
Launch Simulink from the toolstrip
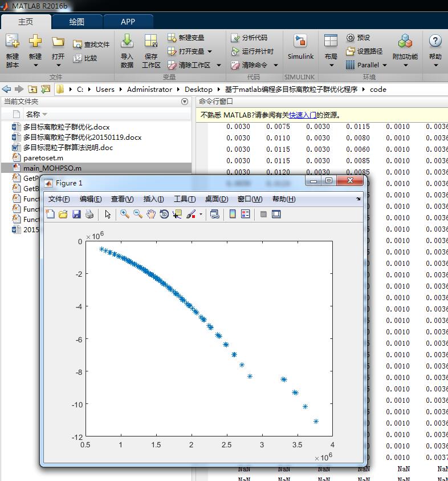point(300,47)
